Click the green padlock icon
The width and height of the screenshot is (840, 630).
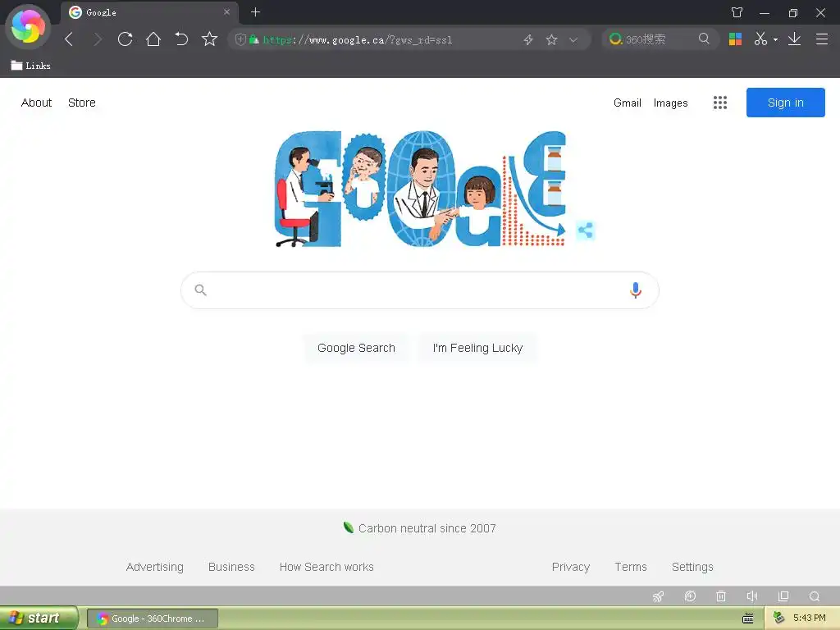click(254, 39)
